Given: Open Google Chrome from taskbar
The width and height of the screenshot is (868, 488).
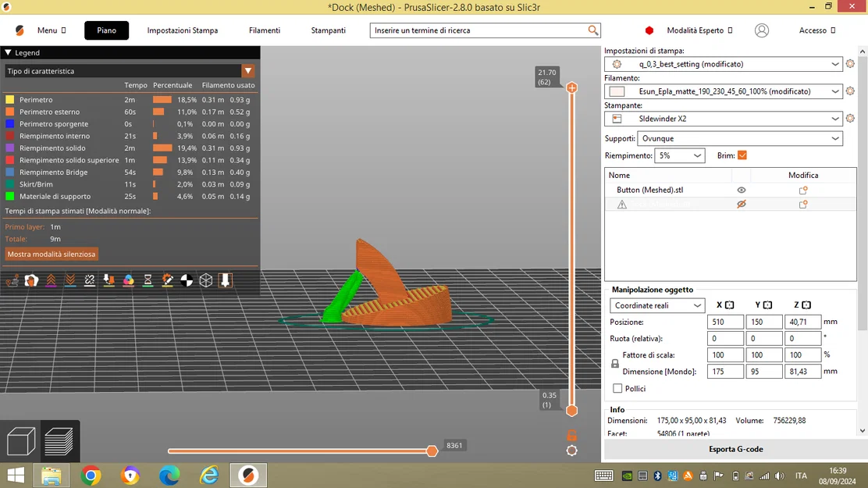Looking at the screenshot, I should click(x=91, y=476).
